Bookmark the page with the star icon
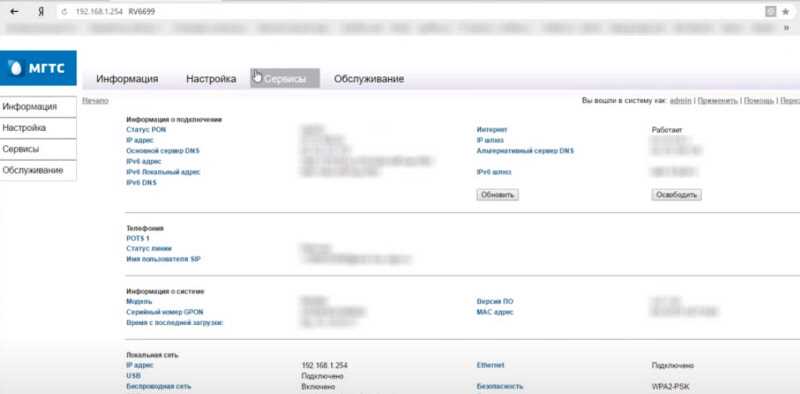The height and width of the screenshot is (394, 800). click(786, 11)
